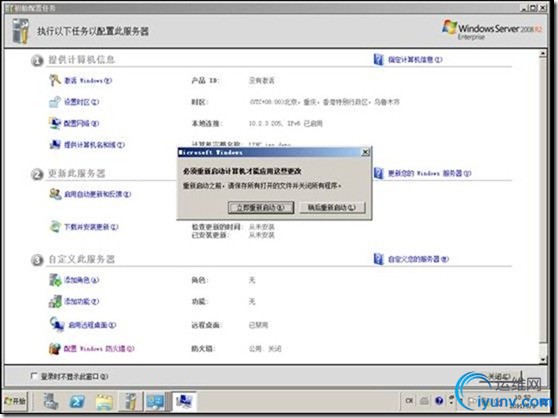
Task: Click the 提供计算机信息 section heading
Action: 81,59
